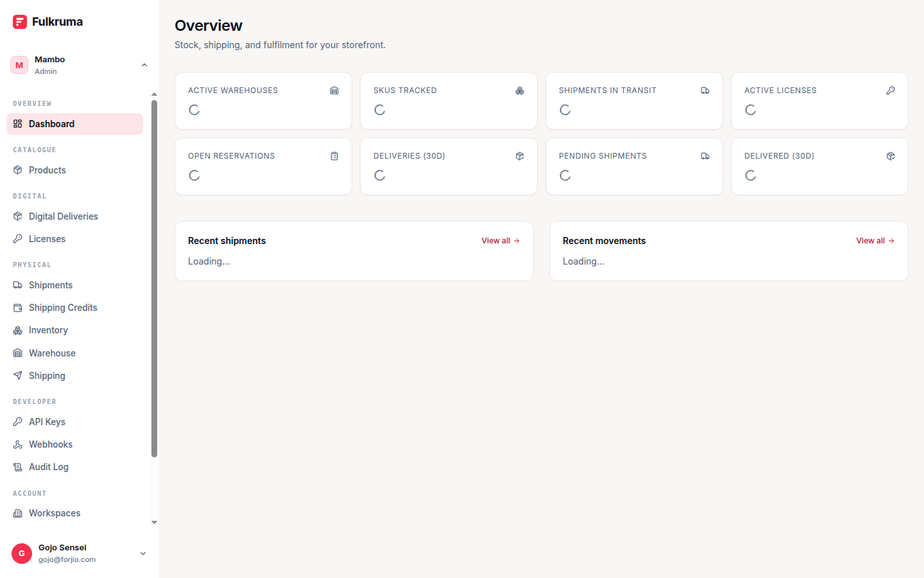
Task: Click the Gojo Sensei user avatar G
Action: pos(22,554)
